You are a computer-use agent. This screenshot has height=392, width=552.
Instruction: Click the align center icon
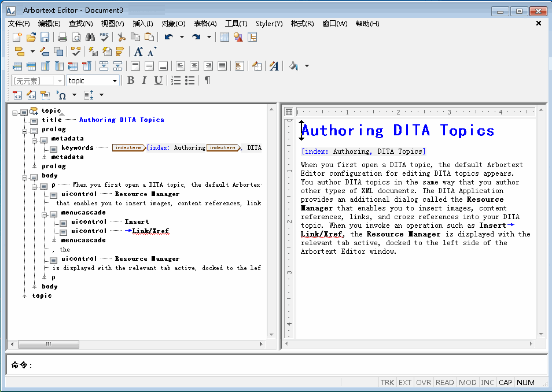tap(194, 66)
